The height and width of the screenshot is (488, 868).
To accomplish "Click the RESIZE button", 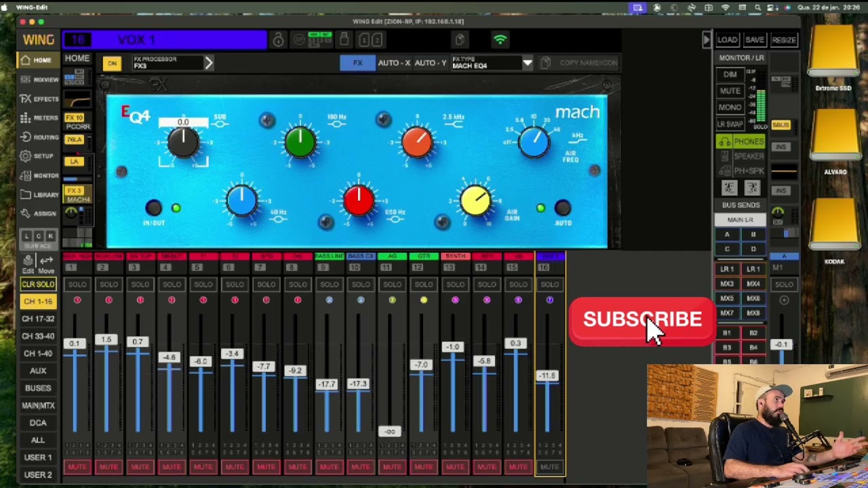I will [784, 40].
